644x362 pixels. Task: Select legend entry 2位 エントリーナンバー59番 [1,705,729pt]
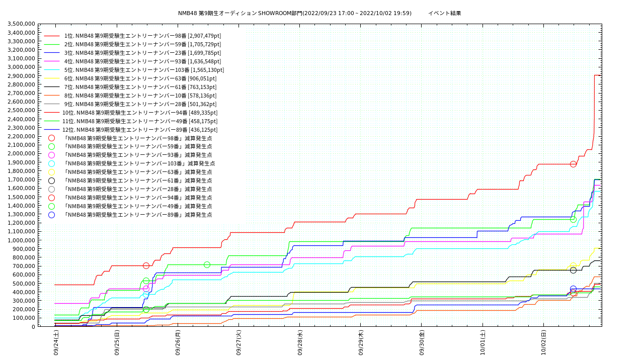[142, 44]
